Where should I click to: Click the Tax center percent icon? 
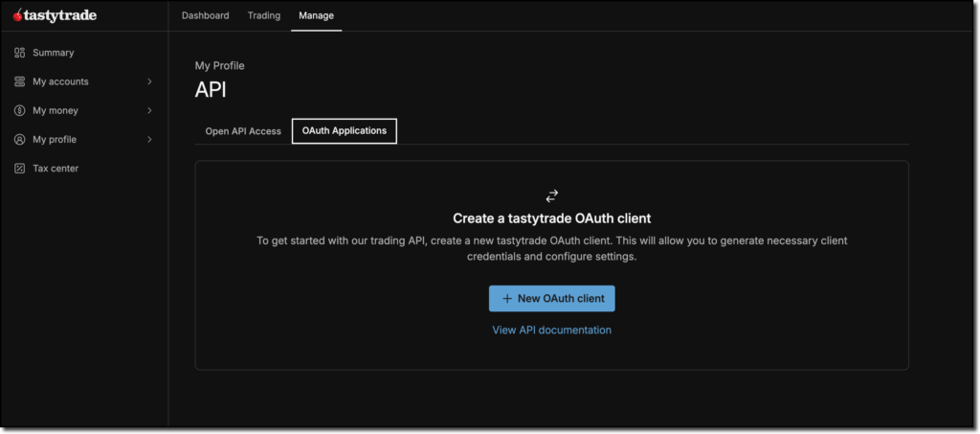[19, 169]
